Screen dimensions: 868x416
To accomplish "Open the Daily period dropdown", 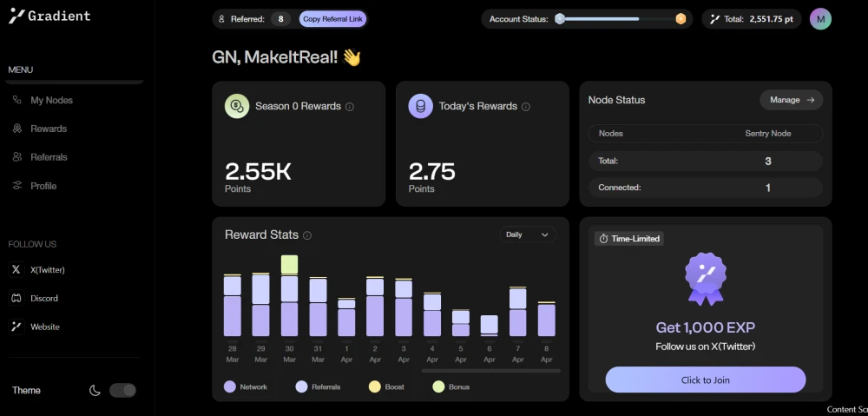I will click(528, 234).
